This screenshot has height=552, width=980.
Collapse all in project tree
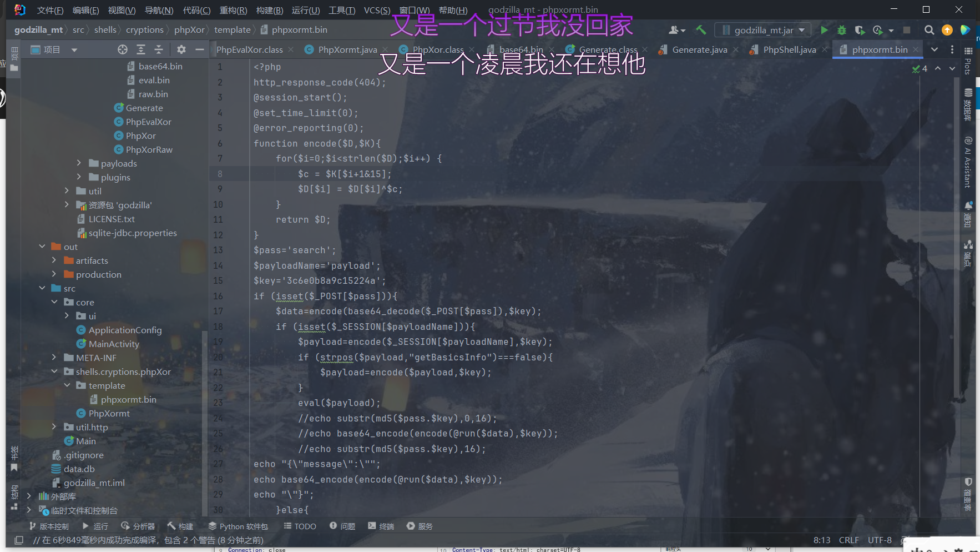(x=159, y=49)
